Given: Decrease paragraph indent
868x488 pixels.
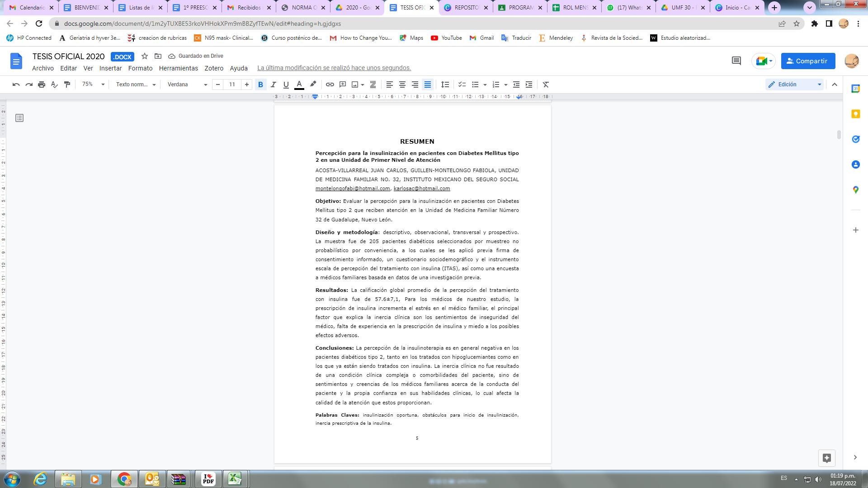Looking at the screenshot, I should [x=516, y=84].
